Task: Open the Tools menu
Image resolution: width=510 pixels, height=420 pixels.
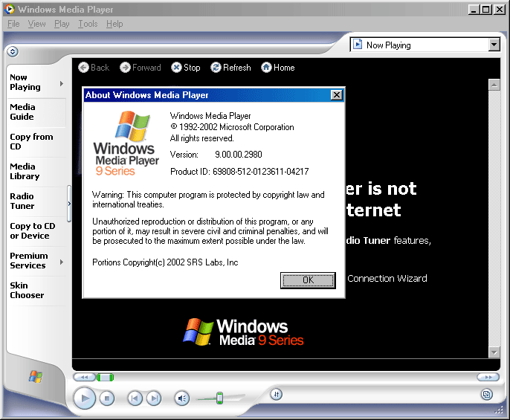Action: coord(88,24)
